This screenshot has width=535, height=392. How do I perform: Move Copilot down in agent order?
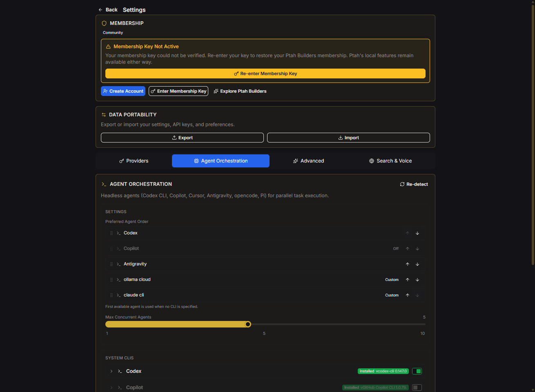417,249
